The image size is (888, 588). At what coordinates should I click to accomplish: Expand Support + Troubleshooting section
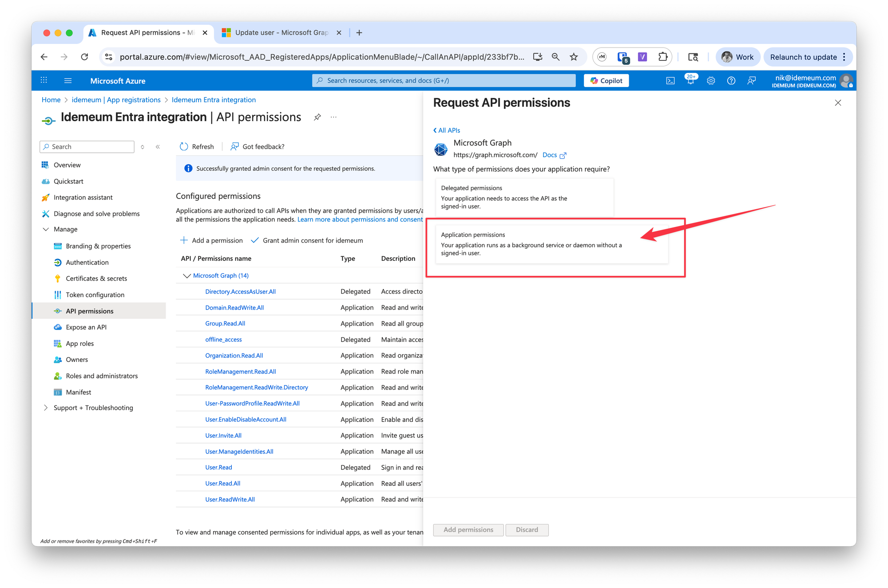tap(46, 408)
